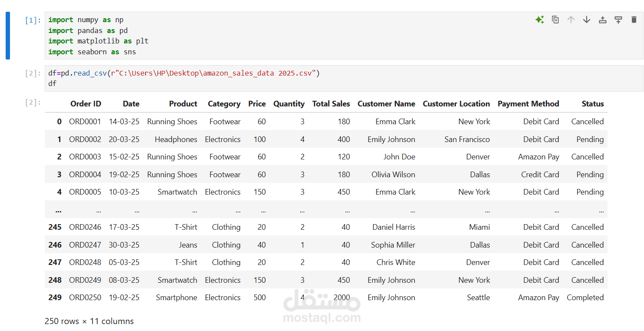The width and height of the screenshot is (644, 331).
Task: Click the '250 rows × 11 columns' summary
Action: (89, 321)
